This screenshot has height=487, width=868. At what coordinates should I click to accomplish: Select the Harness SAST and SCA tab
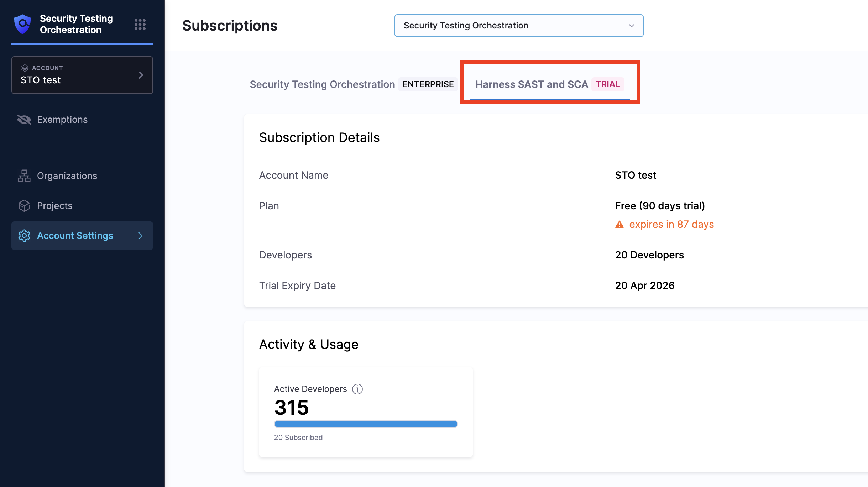click(x=531, y=84)
